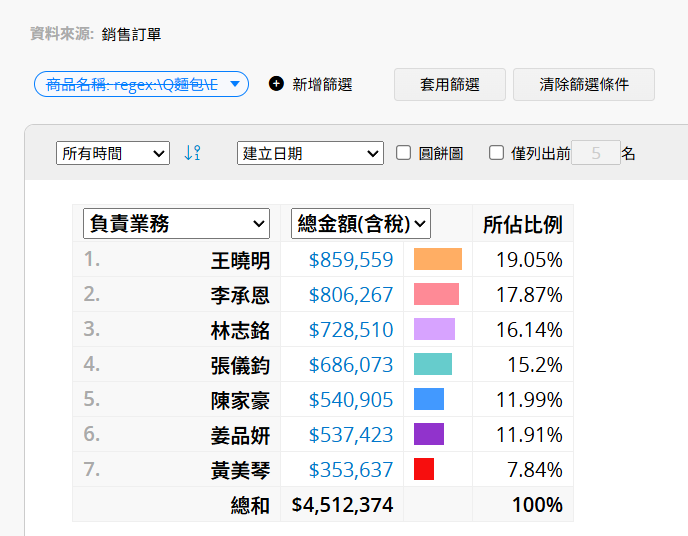
Task: Click the 銷售訂單 data source name
Action: pos(131,34)
